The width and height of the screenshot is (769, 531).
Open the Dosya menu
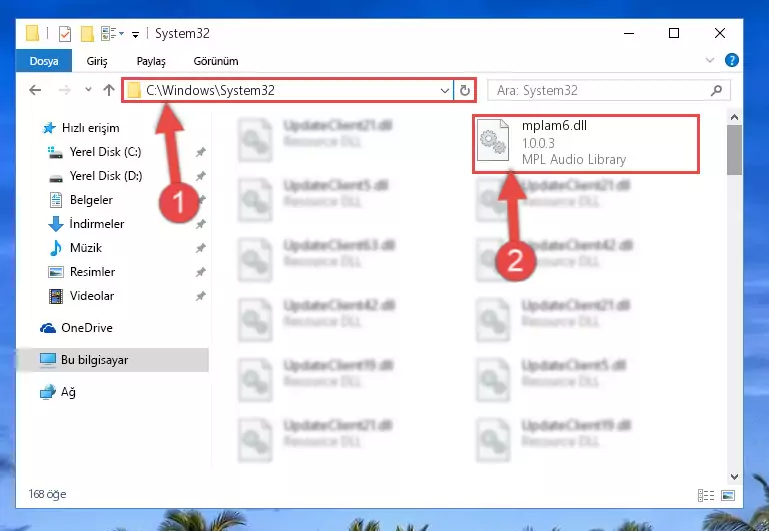click(44, 61)
